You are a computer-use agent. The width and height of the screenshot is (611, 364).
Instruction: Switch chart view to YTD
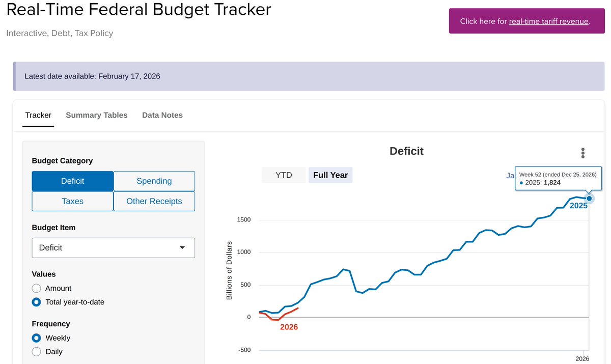pos(284,175)
